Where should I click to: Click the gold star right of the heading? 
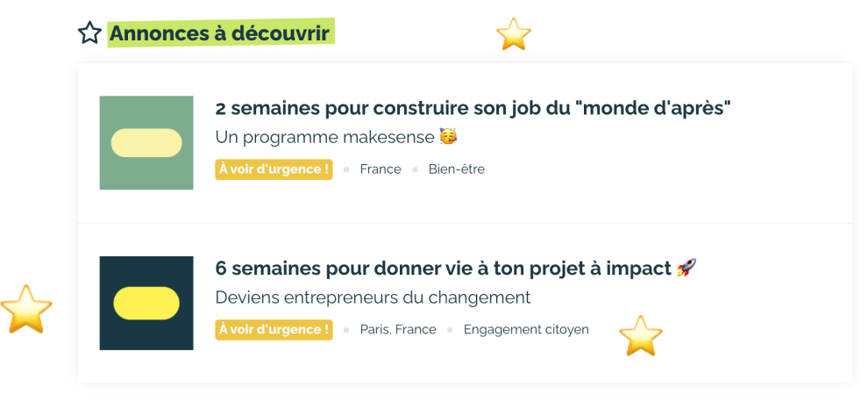(514, 34)
